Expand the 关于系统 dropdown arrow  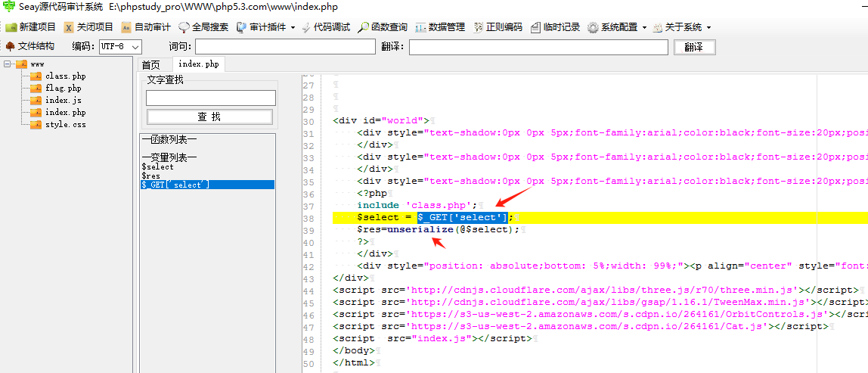tap(708, 27)
